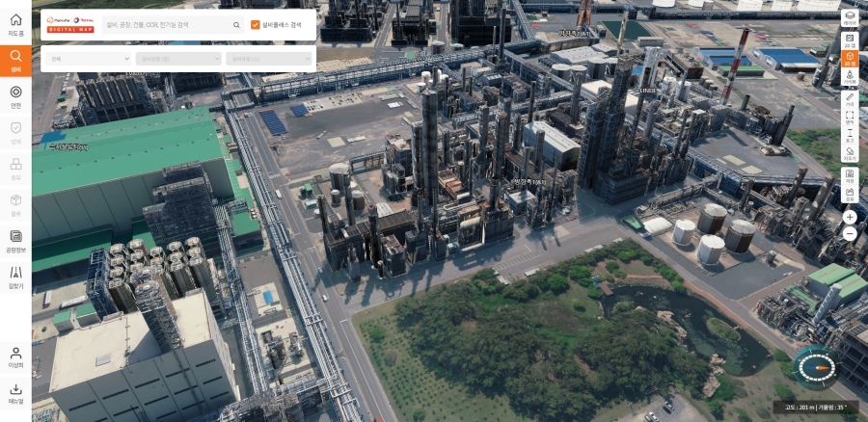The width and height of the screenshot is (868, 422).
Task: Open 공정정보 process information panel
Action: 15,240
